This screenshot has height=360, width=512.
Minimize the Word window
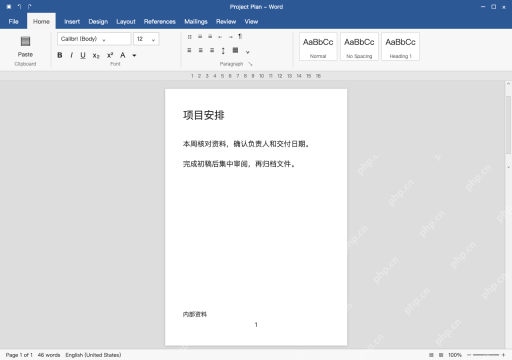click(x=483, y=7)
